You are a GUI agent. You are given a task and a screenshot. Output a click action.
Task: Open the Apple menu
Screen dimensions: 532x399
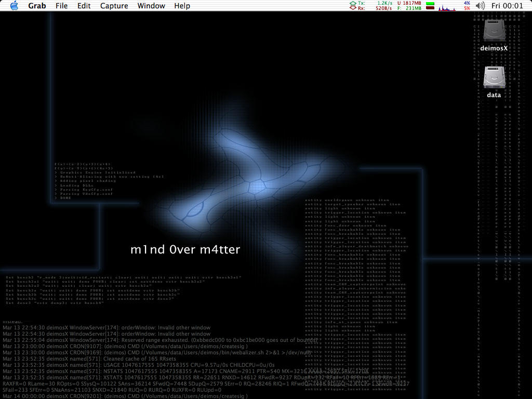click(14, 6)
